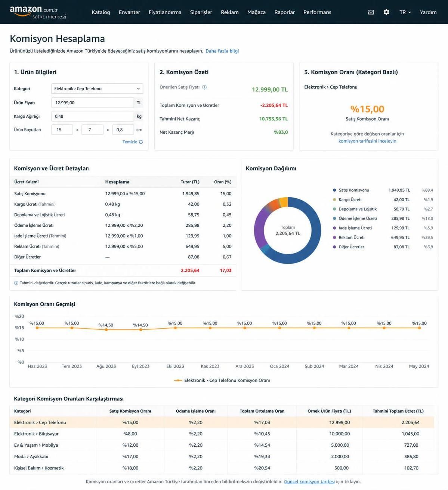Open the messages envelope icon

[x=371, y=12]
